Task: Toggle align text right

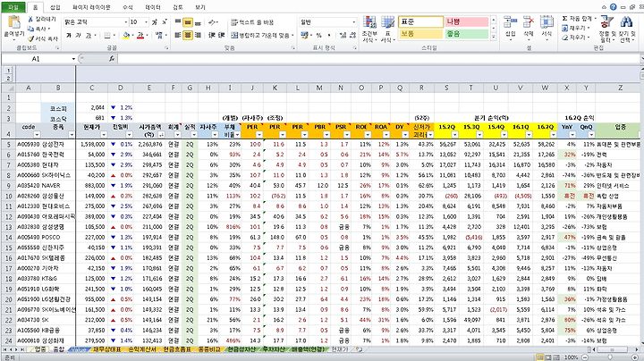Action: 198,36
